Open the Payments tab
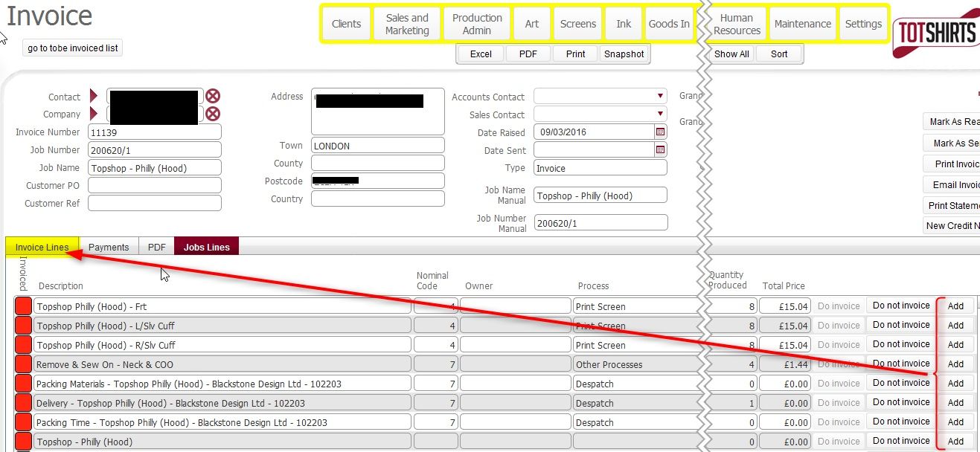 [109, 248]
